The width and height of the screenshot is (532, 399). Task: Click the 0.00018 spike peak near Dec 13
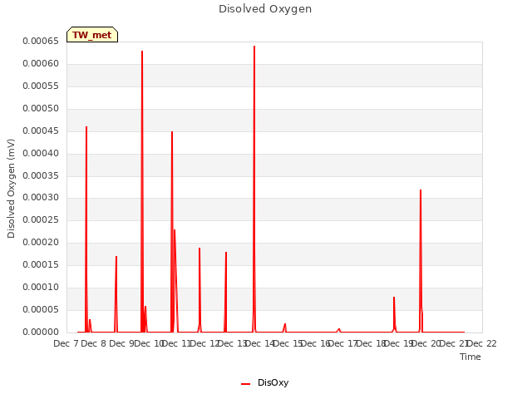click(x=226, y=253)
